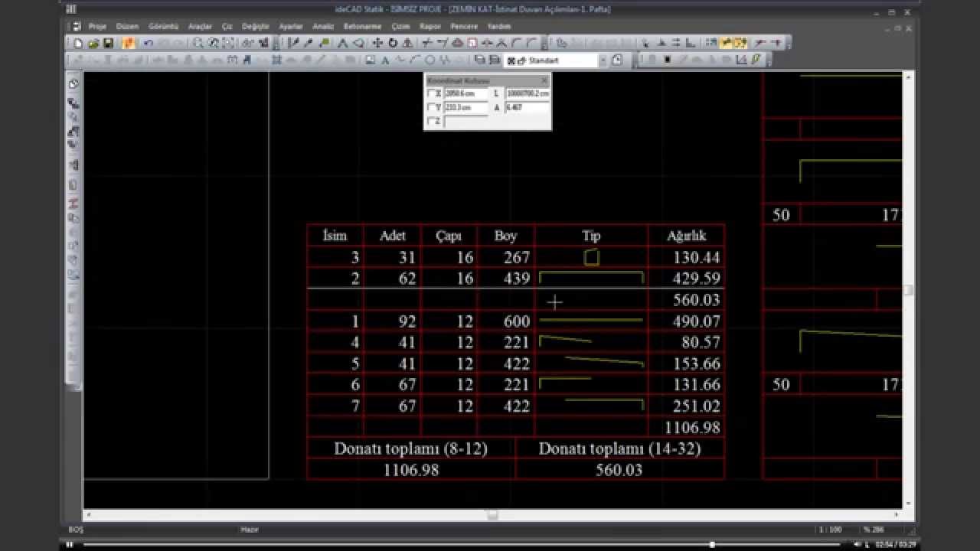Click the scale '1 : 100' in status bar
The image size is (980, 551).
click(831, 530)
